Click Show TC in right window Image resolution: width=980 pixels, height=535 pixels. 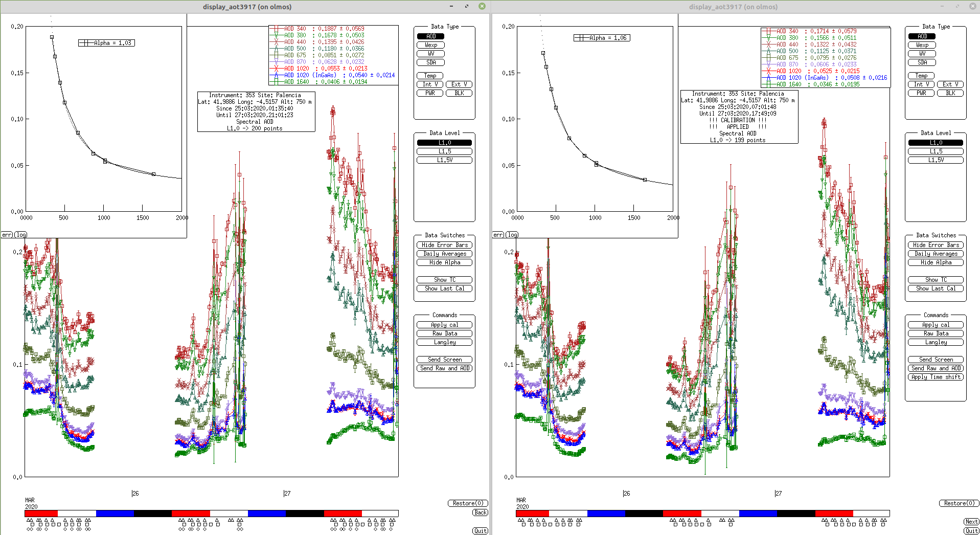coord(936,280)
